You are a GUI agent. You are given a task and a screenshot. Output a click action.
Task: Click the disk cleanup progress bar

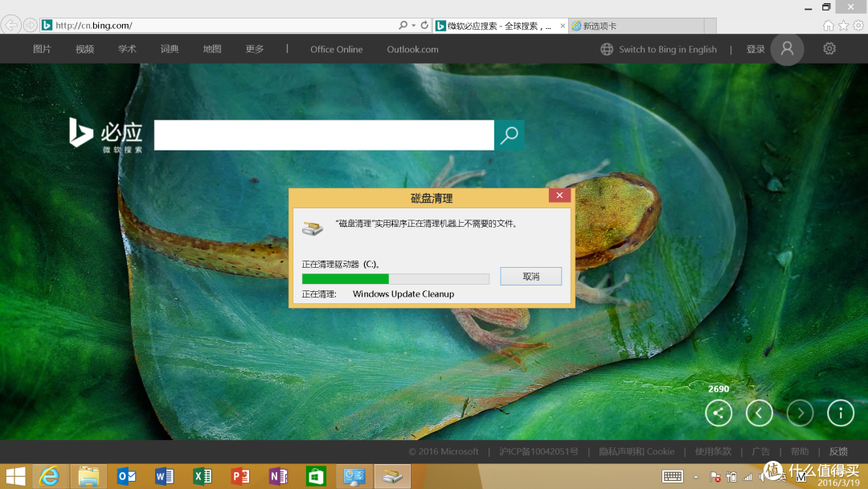[395, 279]
